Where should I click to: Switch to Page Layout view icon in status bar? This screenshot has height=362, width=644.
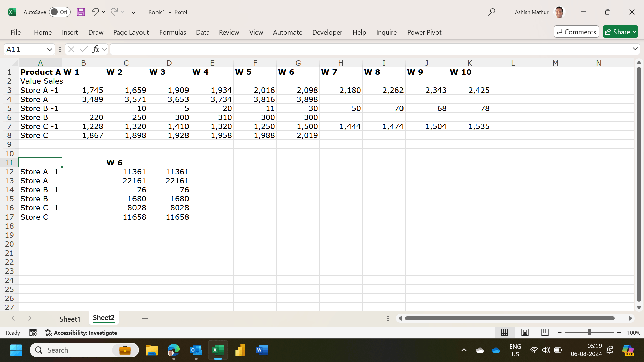tap(525, 332)
